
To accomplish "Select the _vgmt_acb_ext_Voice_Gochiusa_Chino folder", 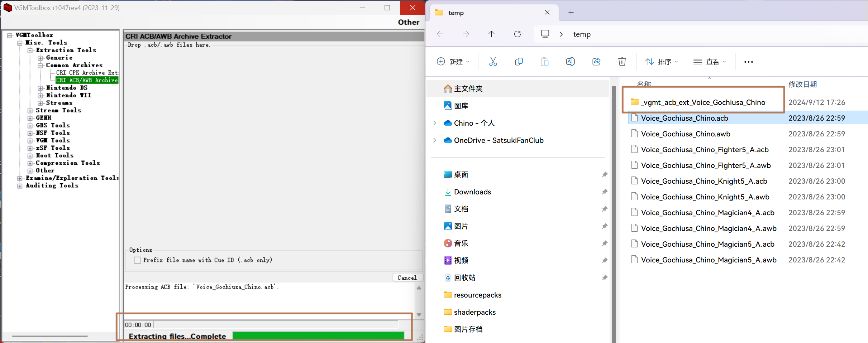I will (x=703, y=102).
